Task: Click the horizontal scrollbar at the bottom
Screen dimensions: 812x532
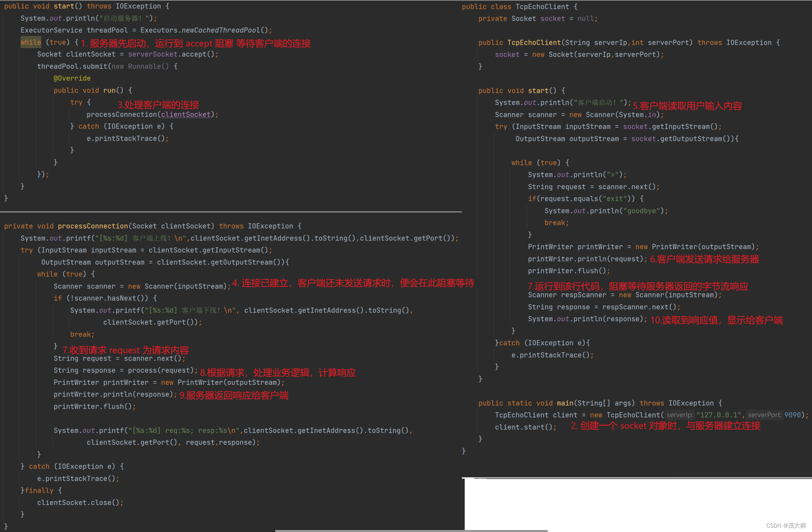Action: pyautogui.click(x=411, y=530)
